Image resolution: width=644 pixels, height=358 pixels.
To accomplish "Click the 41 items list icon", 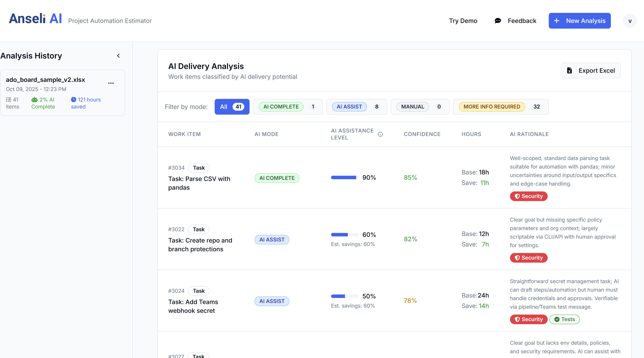I will (8, 100).
